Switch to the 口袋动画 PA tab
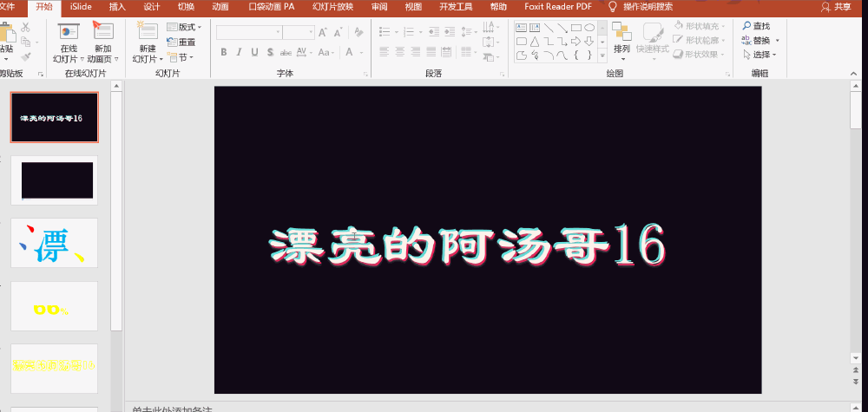 pyautogui.click(x=272, y=7)
